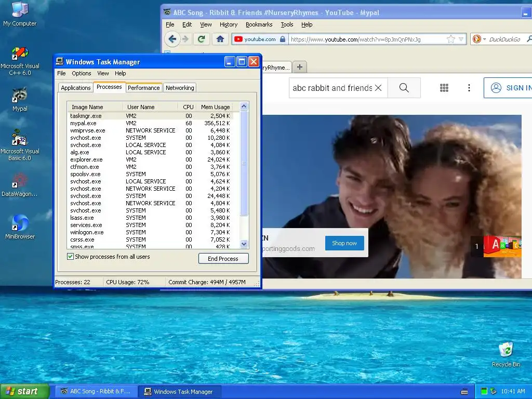Open the YouTube apps grid icon

click(x=444, y=88)
